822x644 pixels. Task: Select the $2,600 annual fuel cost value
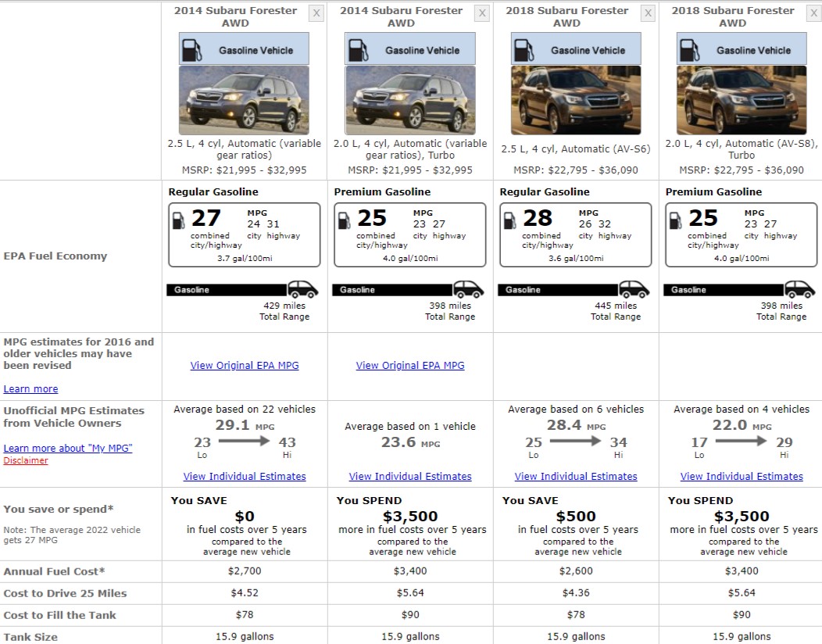[576, 571]
